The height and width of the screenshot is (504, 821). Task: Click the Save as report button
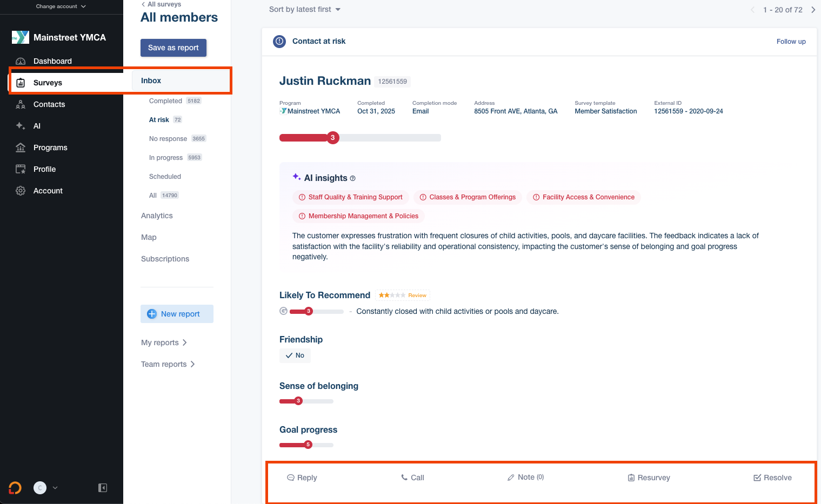tap(173, 48)
